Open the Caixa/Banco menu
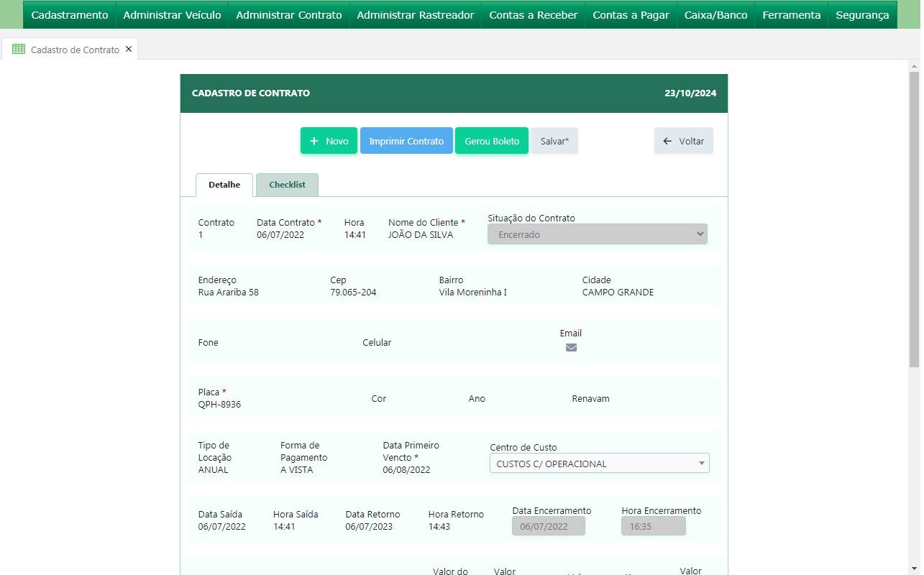Viewport: 924px width, 575px height. point(715,15)
